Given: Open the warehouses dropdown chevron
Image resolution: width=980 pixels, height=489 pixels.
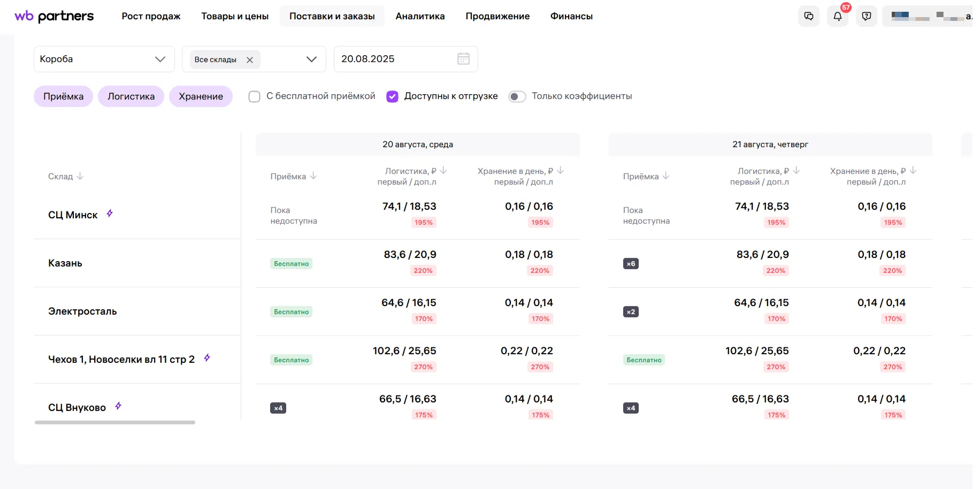Looking at the screenshot, I should [311, 59].
